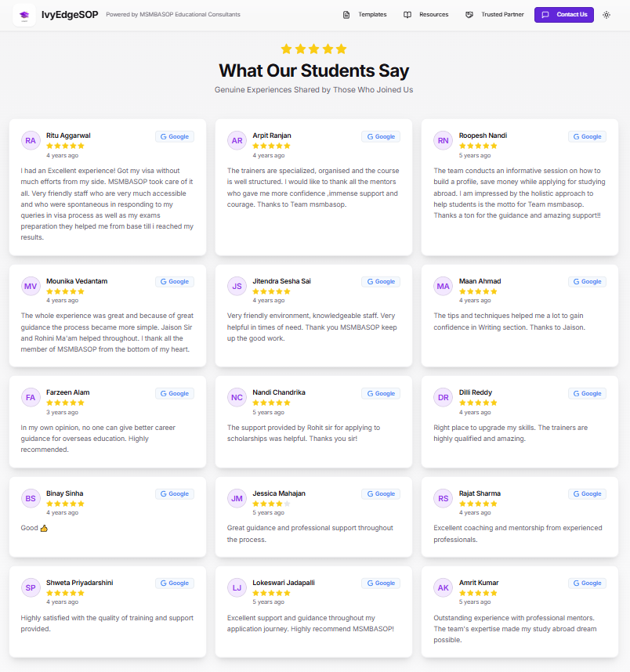
Task: Click the Google badge on Farzeen Alam's review
Action: [x=175, y=393]
